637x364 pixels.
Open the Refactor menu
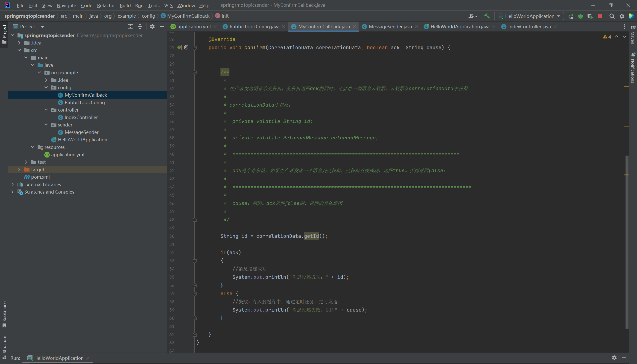[106, 5]
